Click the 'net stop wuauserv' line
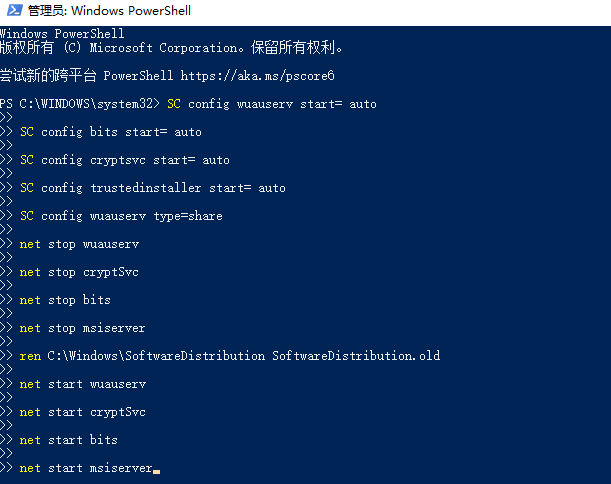Screen dimensions: 611x484 click(79, 244)
